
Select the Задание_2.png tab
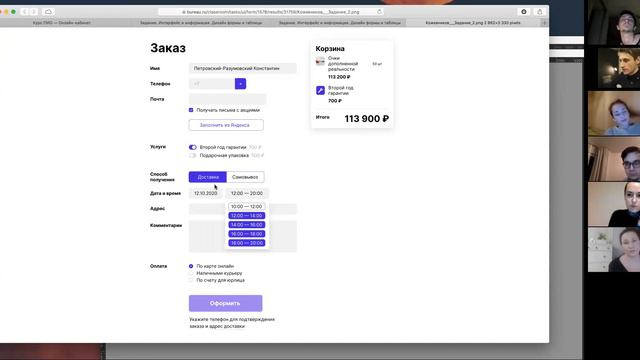(x=473, y=23)
